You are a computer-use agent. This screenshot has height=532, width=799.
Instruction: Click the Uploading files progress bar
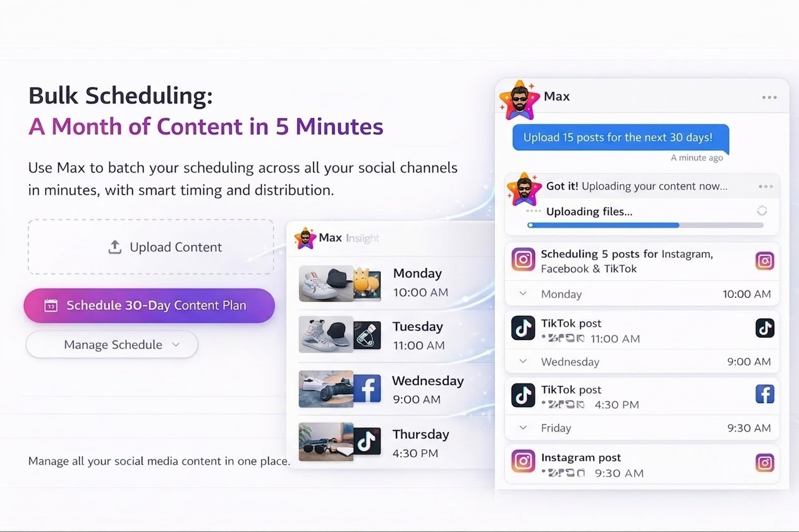[645, 225]
